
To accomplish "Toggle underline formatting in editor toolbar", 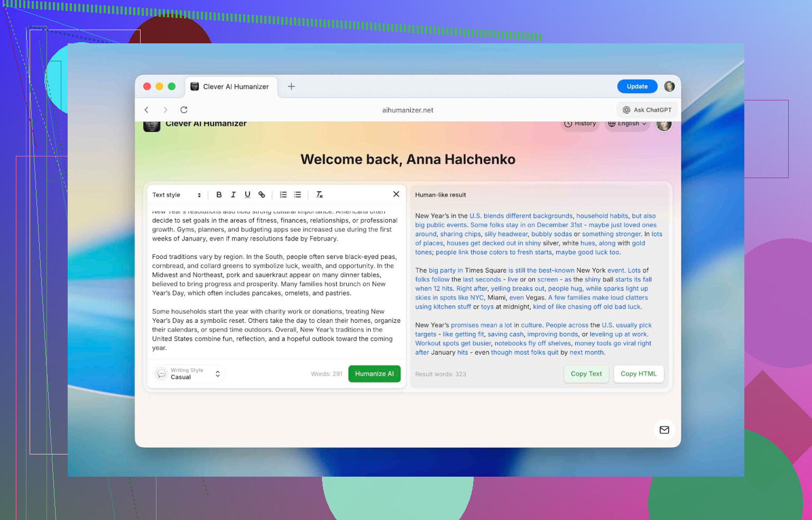I will tap(247, 194).
